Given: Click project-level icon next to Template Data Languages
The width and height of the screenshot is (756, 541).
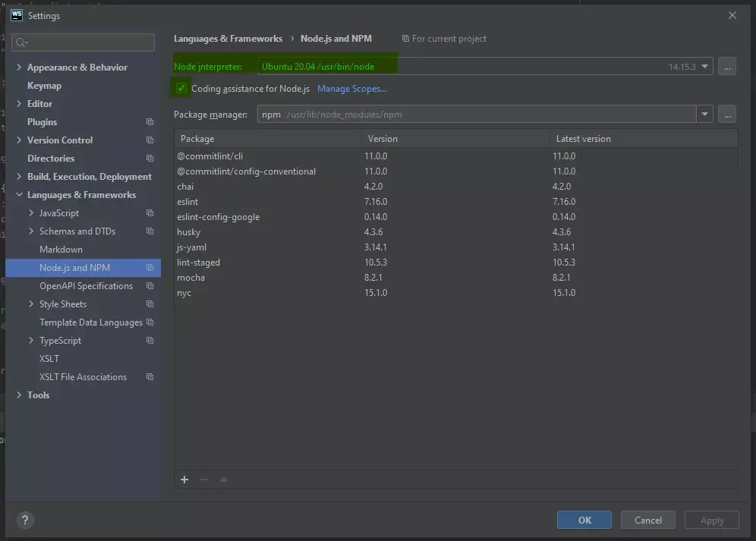Looking at the screenshot, I should coord(150,322).
